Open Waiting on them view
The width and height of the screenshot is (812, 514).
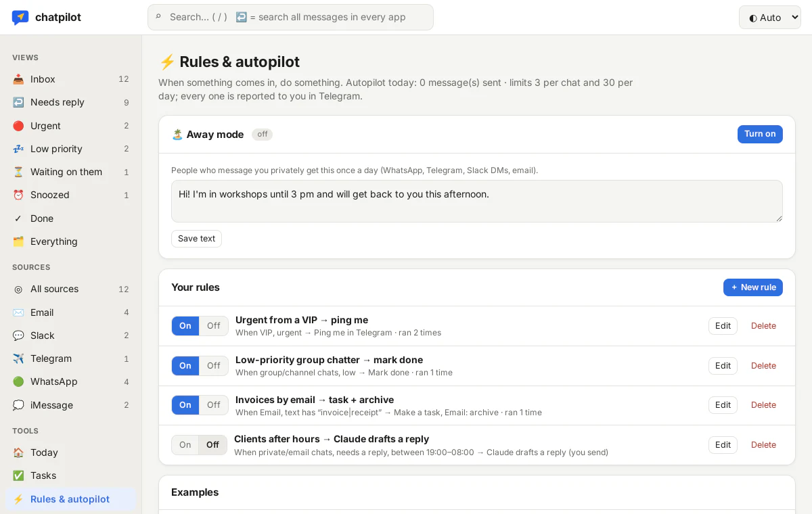point(70,172)
